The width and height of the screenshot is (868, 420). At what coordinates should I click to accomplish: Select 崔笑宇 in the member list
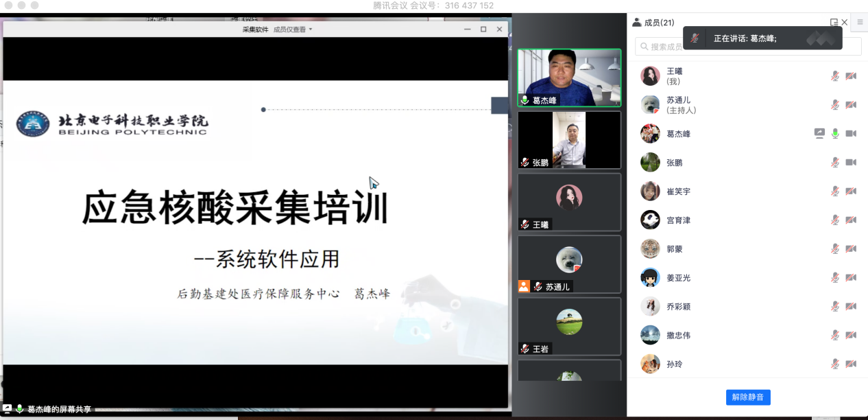click(x=678, y=191)
